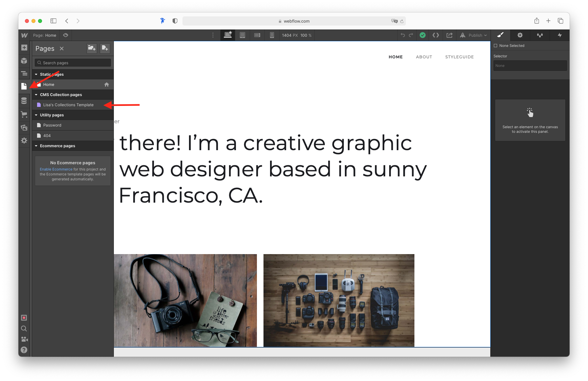Open the Assets panel

coord(24,127)
